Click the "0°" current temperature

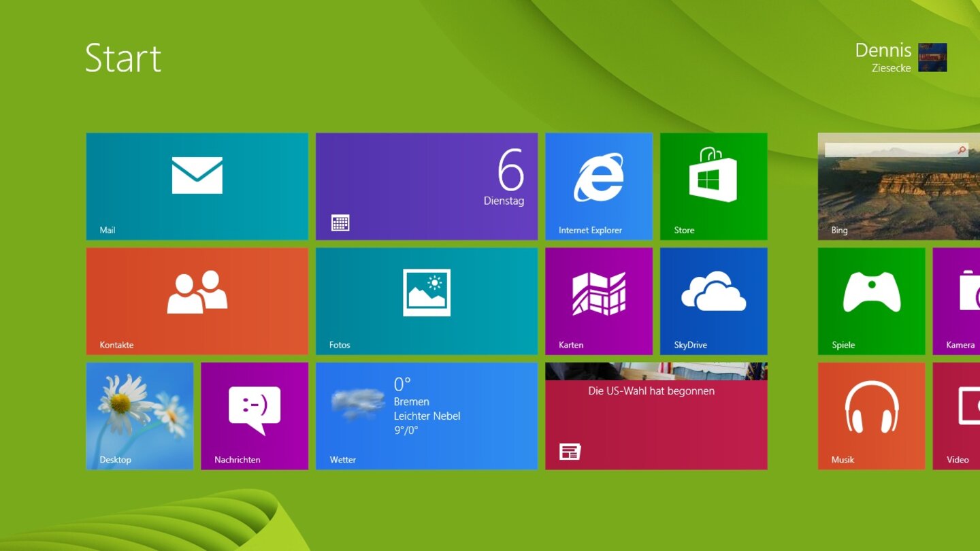402,384
